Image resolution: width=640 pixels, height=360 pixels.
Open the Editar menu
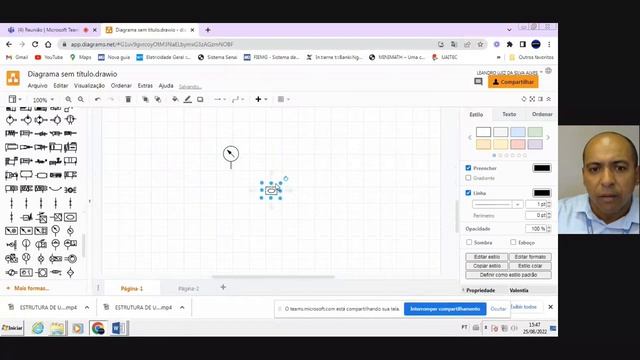click(61, 86)
